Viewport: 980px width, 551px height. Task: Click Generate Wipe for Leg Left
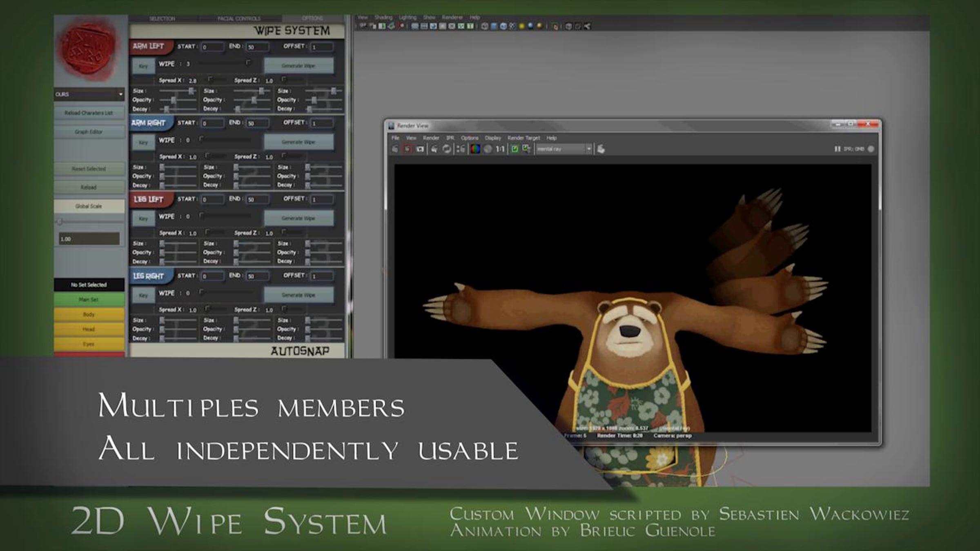pyautogui.click(x=298, y=218)
